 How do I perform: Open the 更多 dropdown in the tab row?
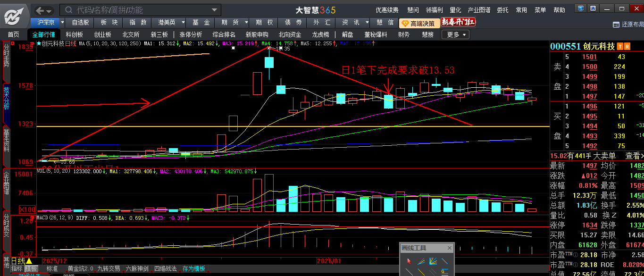tap(455, 34)
